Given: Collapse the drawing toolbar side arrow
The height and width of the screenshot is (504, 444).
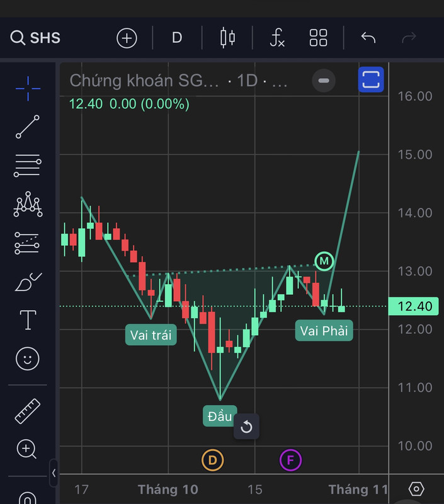Looking at the screenshot, I should [x=54, y=473].
